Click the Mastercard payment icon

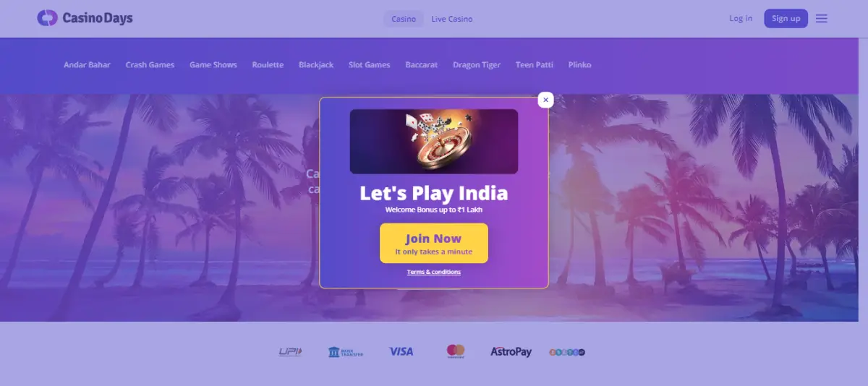pos(456,351)
